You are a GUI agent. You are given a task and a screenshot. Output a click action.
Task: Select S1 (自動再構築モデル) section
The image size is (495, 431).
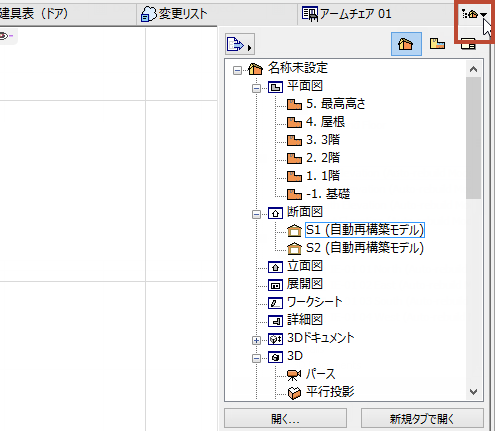click(x=365, y=230)
